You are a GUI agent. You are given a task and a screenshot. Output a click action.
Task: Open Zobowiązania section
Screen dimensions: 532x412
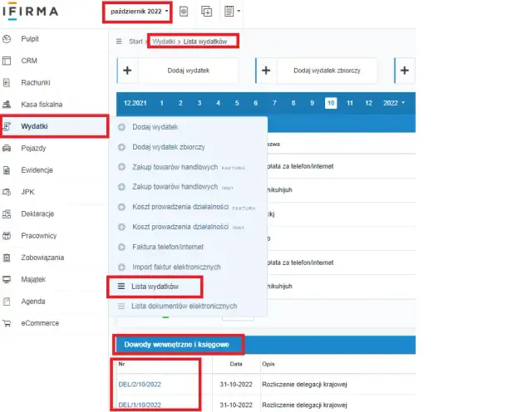[x=42, y=257]
